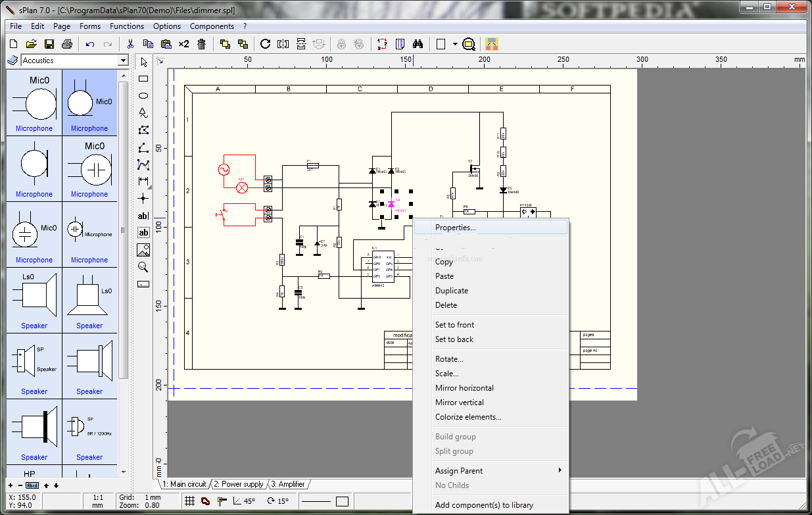Click Mirror horizontal in context menu
This screenshot has height=515, width=812.
[x=464, y=388]
